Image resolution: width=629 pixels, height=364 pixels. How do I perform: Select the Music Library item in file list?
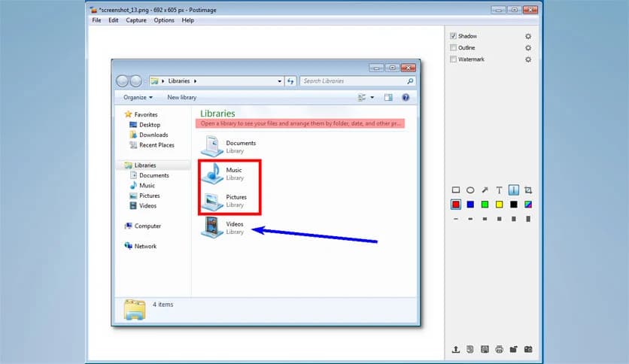tap(223, 174)
